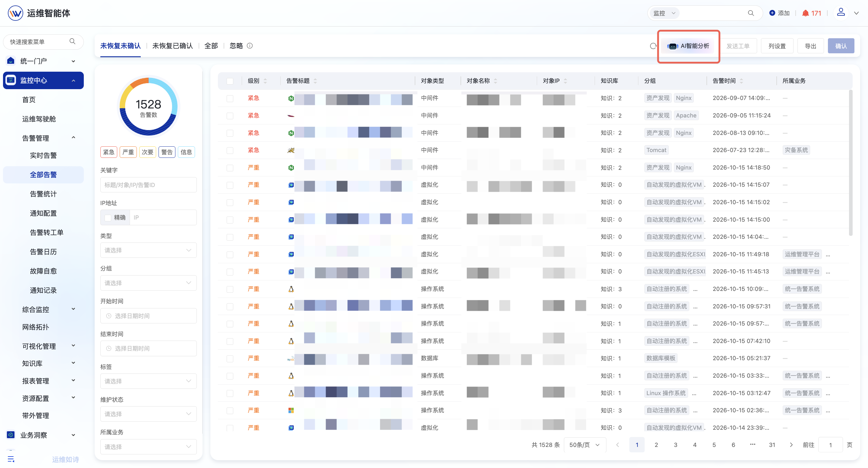
Task: Check the row dated 2026-10-15 14:18:50
Action: tap(230, 168)
